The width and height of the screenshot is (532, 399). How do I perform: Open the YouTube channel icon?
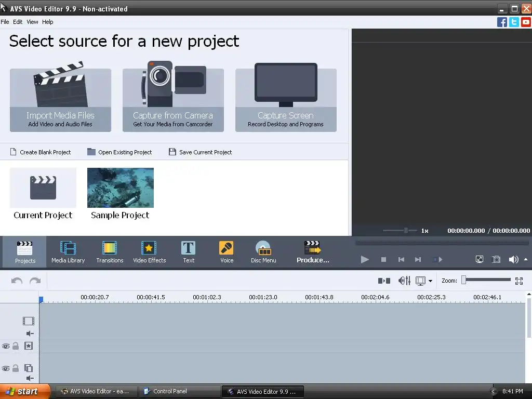(526, 22)
